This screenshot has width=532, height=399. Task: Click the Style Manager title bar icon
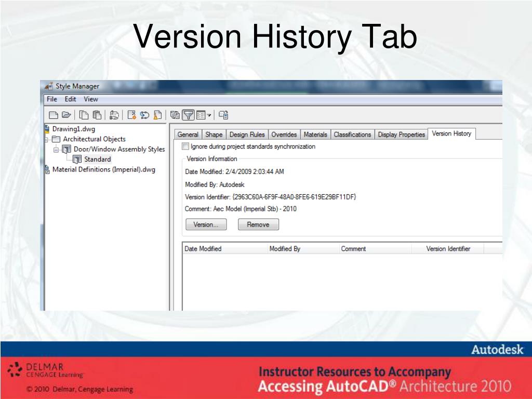point(49,86)
